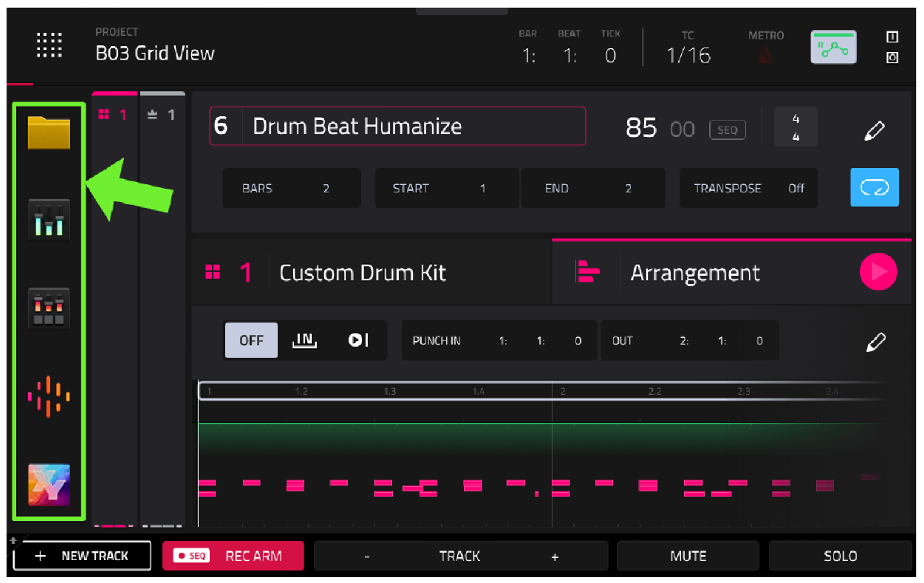Open the pad mixer icon in sidebar
924x583 pixels.
pyautogui.click(x=49, y=308)
